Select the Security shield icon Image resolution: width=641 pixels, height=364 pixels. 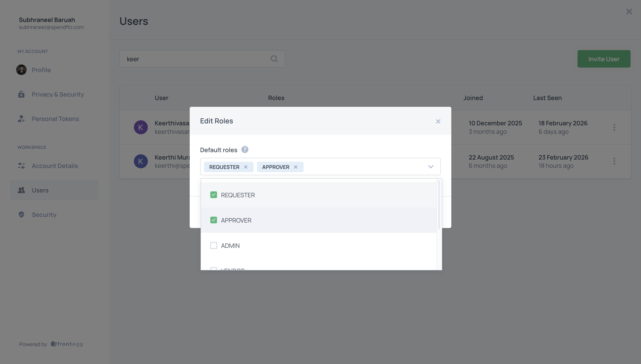21,214
